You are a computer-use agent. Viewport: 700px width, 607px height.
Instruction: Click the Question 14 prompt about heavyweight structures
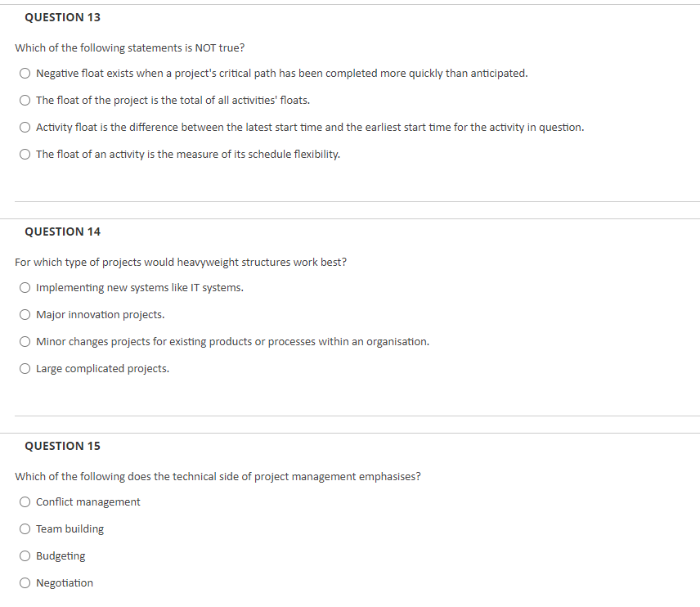[x=180, y=262]
